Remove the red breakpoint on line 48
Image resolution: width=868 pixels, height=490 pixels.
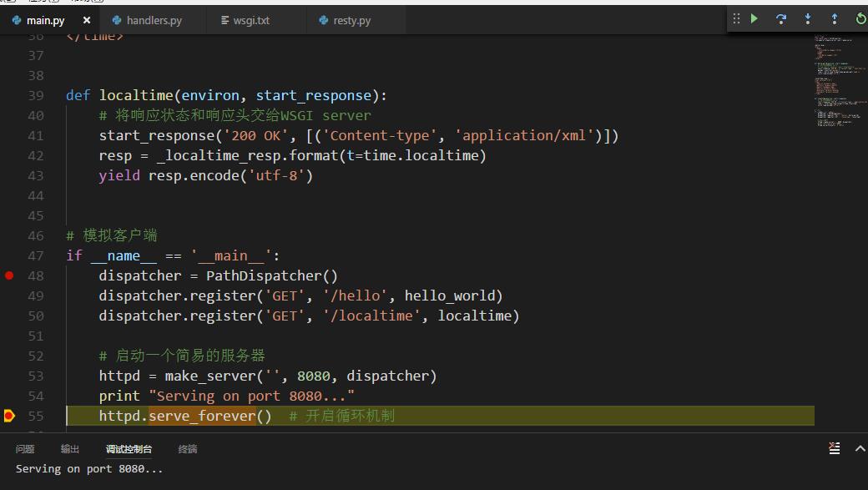(x=9, y=275)
